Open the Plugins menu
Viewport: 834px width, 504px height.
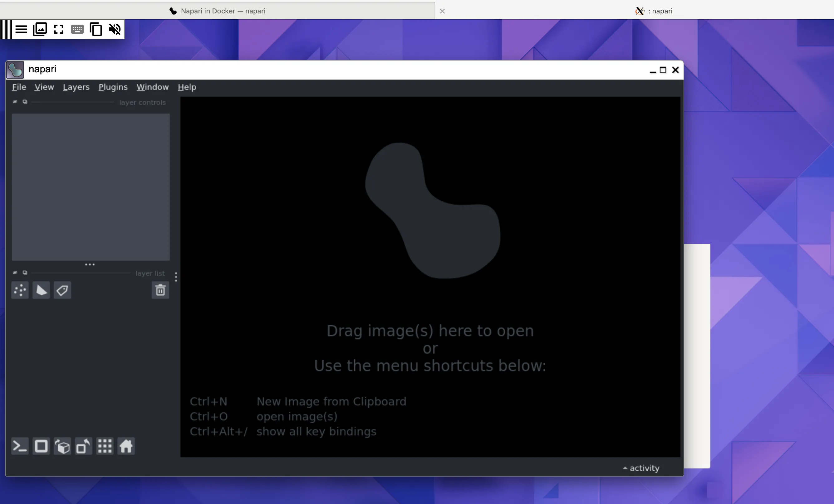click(x=113, y=87)
